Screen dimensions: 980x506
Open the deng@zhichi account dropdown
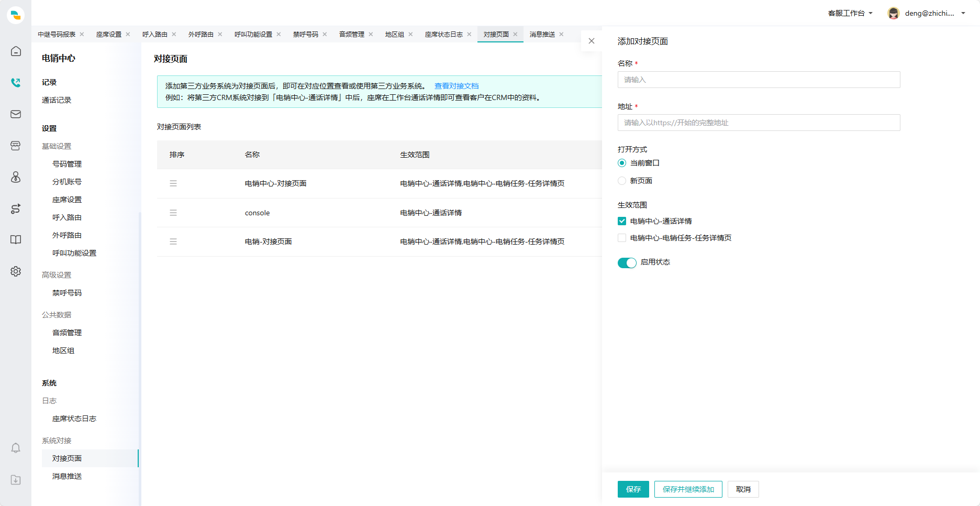point(935,13)
